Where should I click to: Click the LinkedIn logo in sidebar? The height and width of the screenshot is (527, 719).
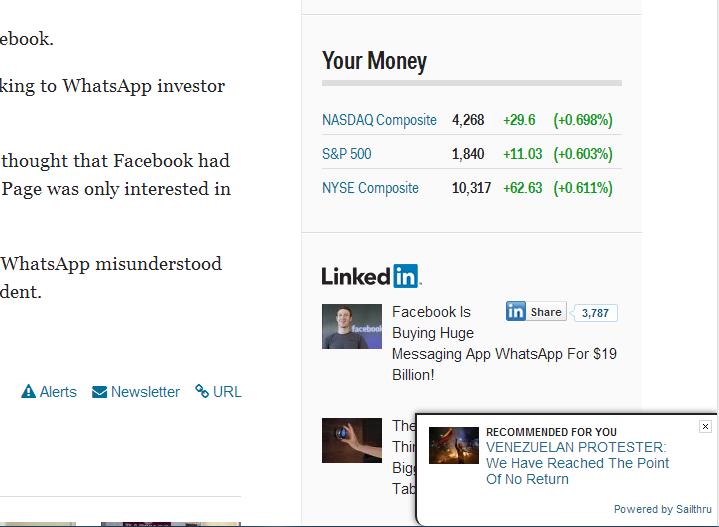click(x=371, y=276)
